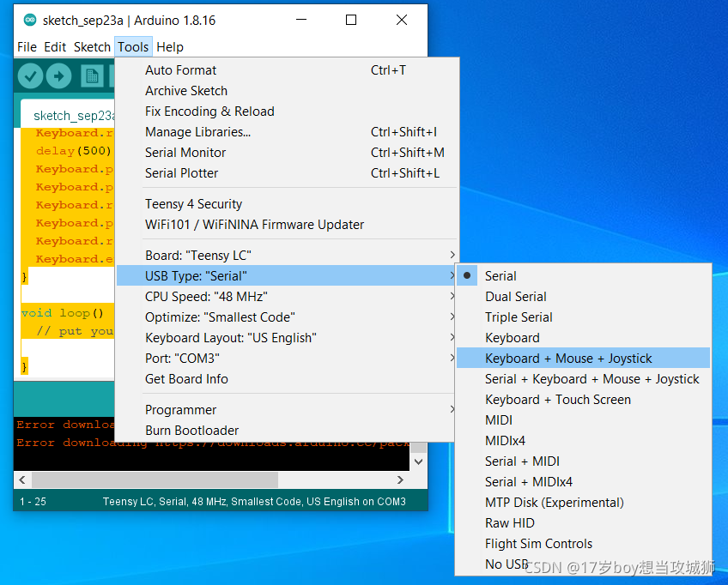Viewport: 728px width, 585px height.
Task: Click the New sketch document icon
Action: (92, 76)
